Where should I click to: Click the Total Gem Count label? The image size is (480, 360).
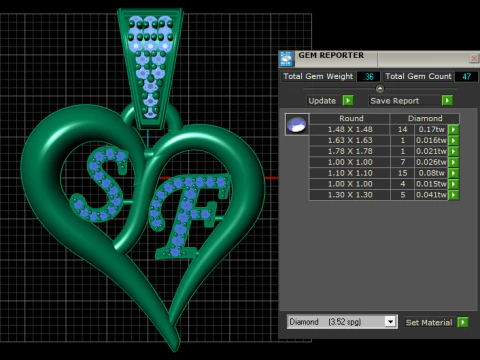pyautogui.click(x=418, y=76)
